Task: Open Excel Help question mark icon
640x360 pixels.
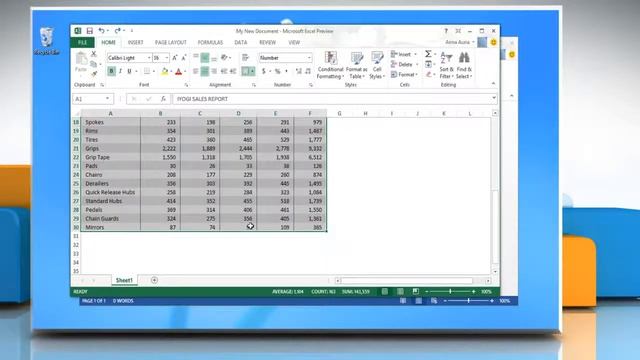Action: [446, 31]
